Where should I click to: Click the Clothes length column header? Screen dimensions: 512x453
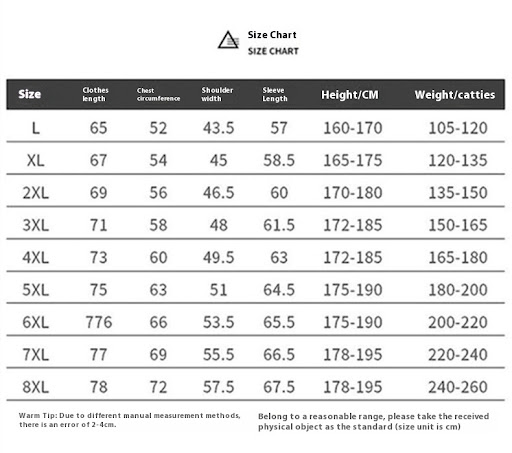[95, 94]
